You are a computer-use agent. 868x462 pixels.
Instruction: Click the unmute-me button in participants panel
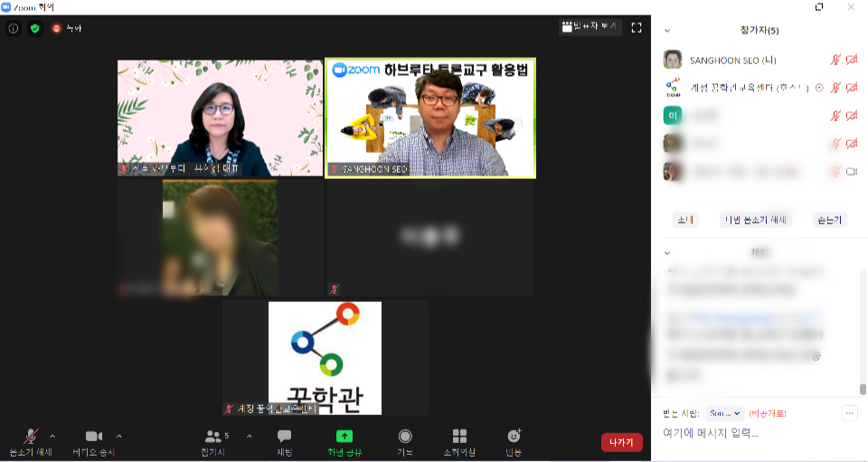[756, 220]
